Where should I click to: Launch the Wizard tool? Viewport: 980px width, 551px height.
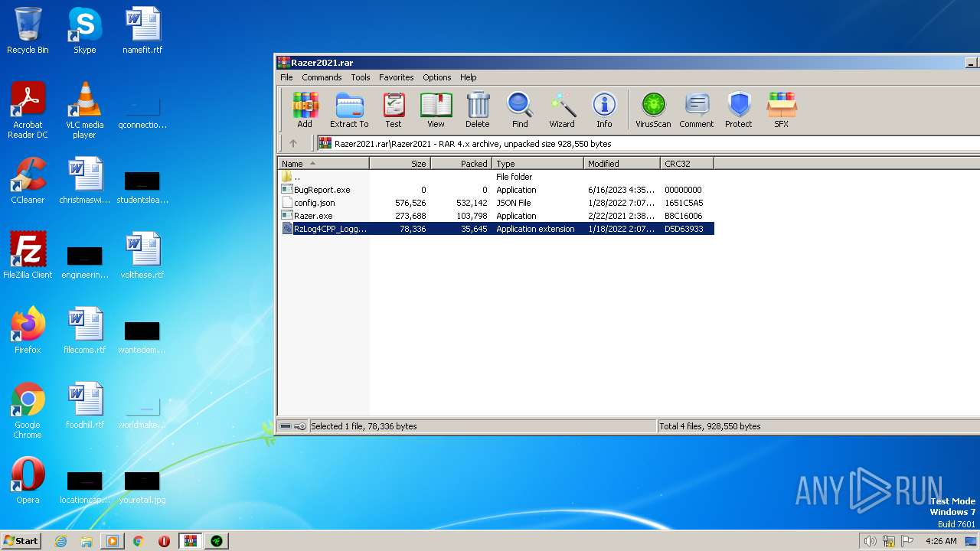pyautogui.click(x=561, y=110)
